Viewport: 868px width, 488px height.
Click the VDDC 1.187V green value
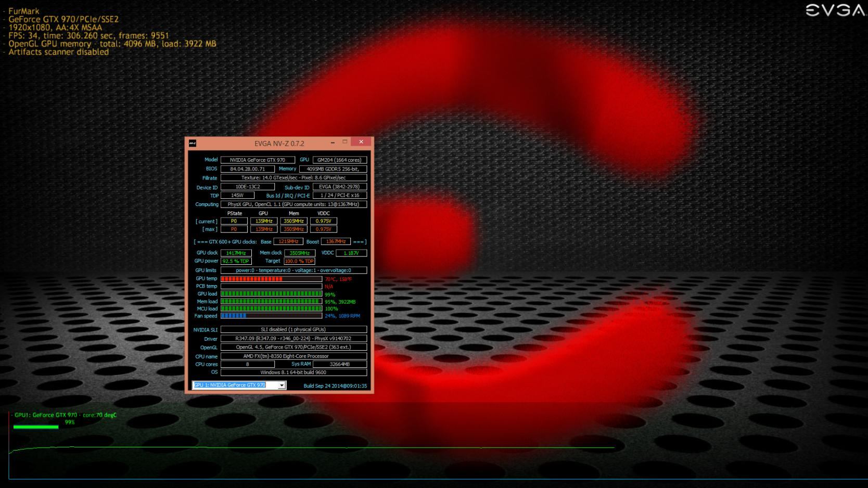tap(351, 253)
